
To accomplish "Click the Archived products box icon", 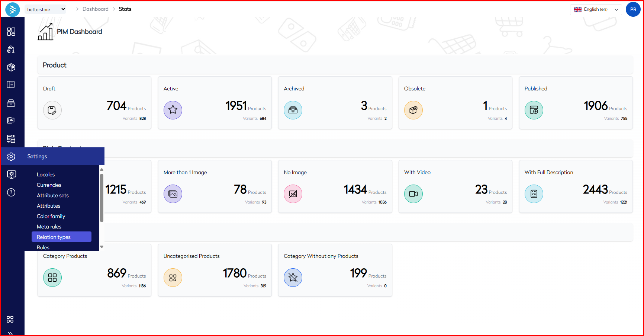I will pos(293,110).
